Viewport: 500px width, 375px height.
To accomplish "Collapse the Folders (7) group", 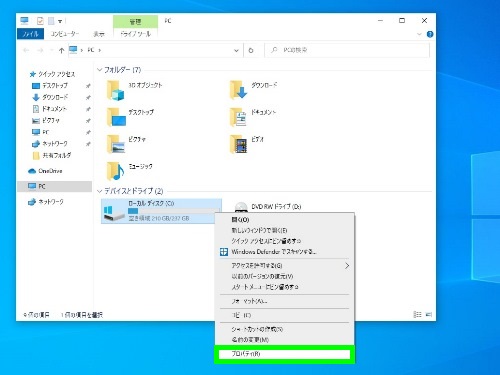I will pyautogui.click(x=99, y=70).
